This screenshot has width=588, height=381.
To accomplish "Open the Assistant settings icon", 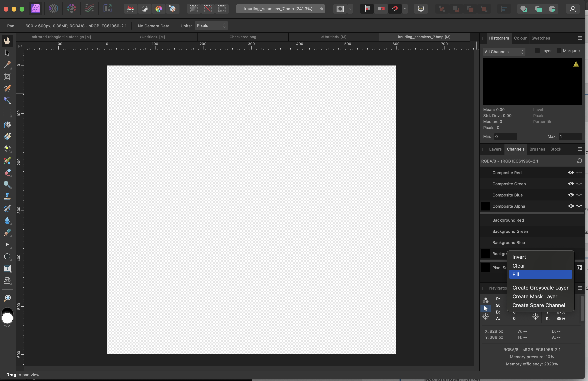I will (421, 9).
